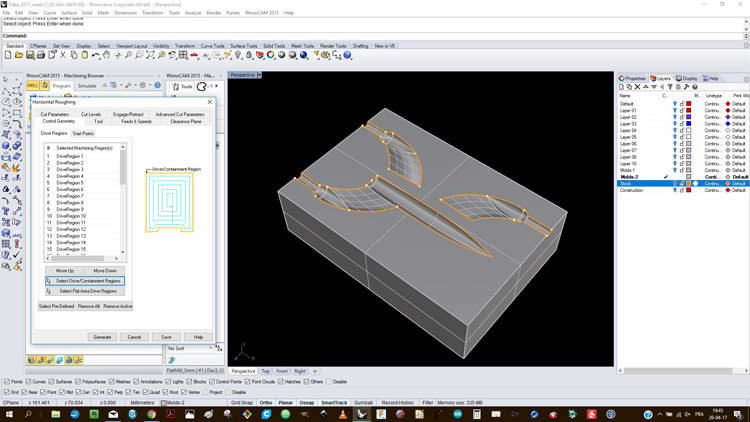Click Cancel in Horizontal Roughing dialog
Image resolution: width=750 pixels, height=422 pixels.
point(134,337)
